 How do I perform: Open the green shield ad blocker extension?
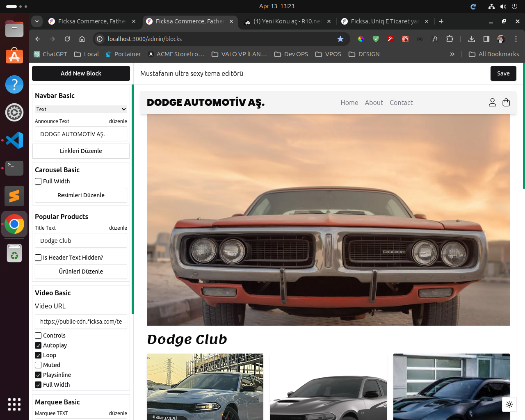coord(376,39)
